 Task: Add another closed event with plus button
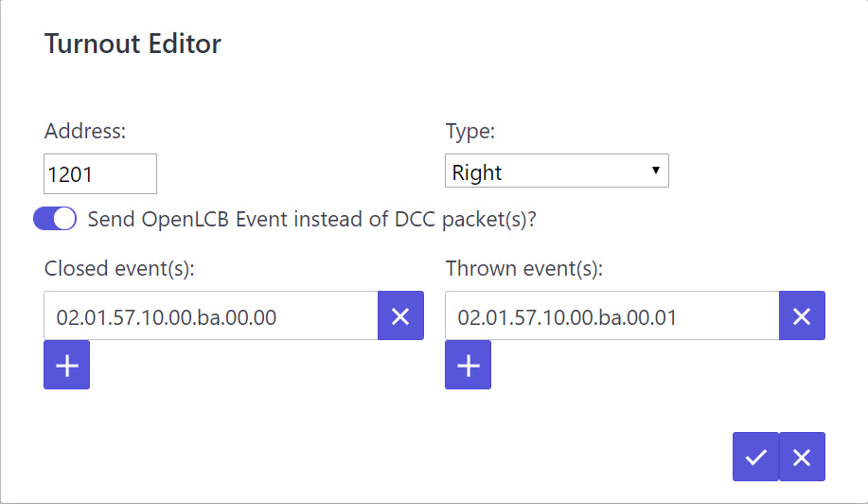[67, 365]
